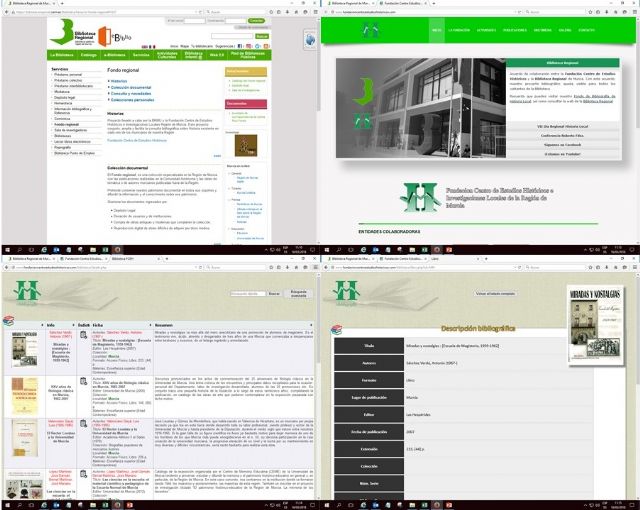This screenshot has height=510, width=640.
Task: Open clipboard ficha icon for Miradas y nostalgias row
Action: tap(83, 335)
